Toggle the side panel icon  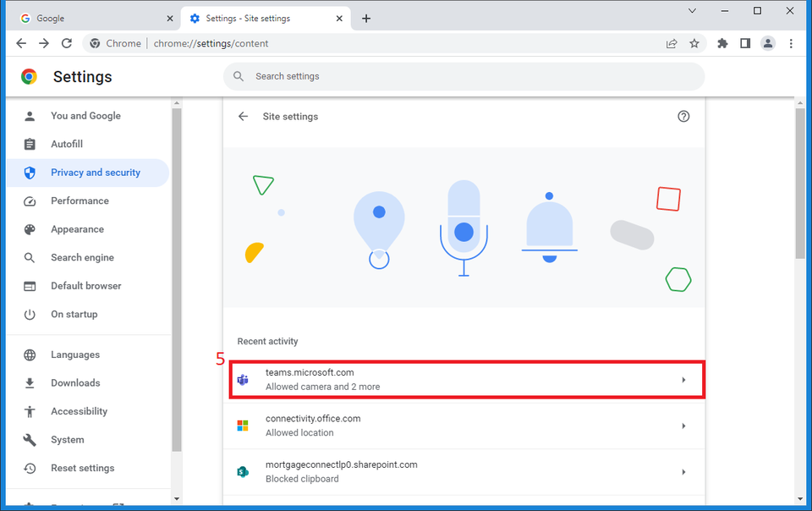[745, 43]
